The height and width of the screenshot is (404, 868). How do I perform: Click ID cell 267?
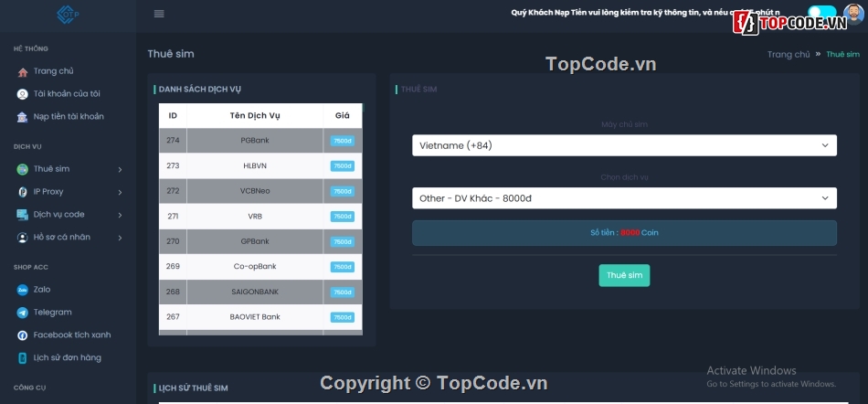173,317
